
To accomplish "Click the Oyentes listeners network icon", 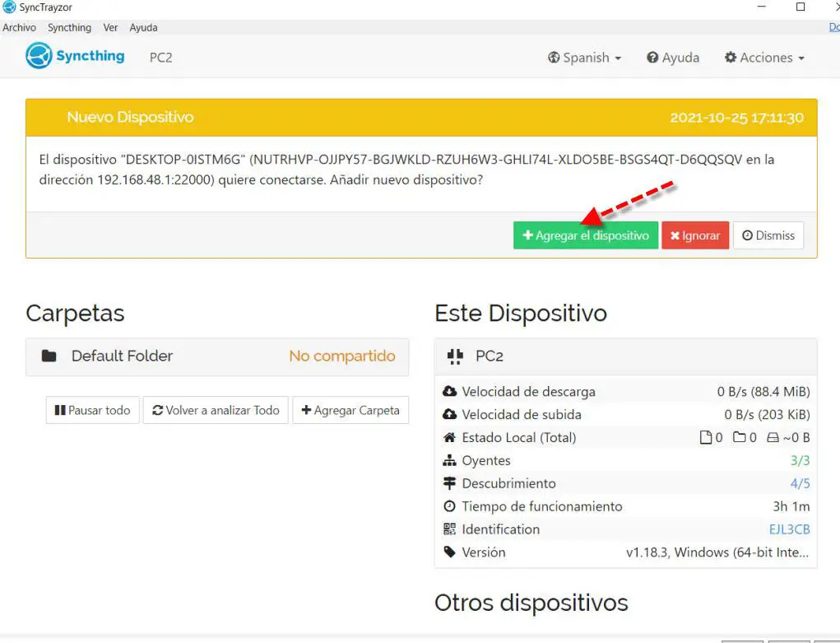I will click(x=449, y=461).
